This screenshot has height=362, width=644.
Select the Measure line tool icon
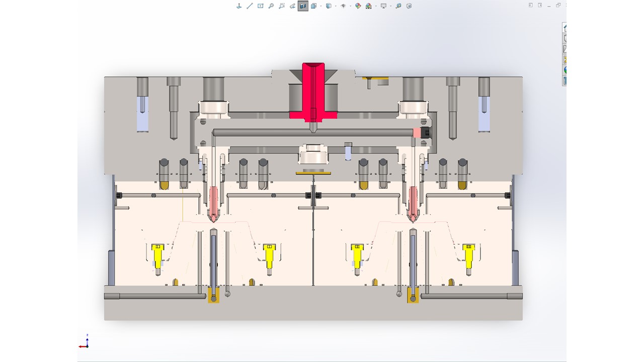tap(250, 6)
